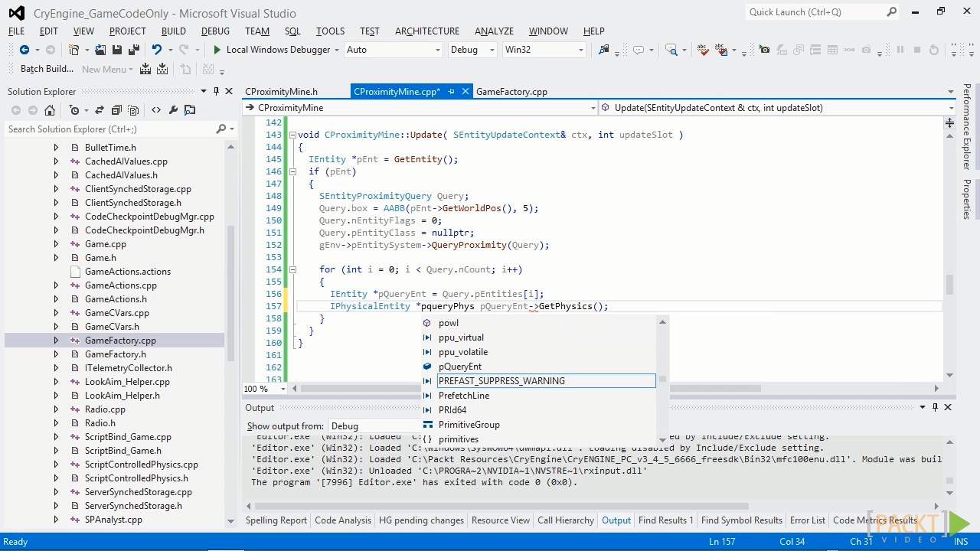Switch to the CProximityMine.h tab
Screen dimensions: 980x551
(281, 92)
